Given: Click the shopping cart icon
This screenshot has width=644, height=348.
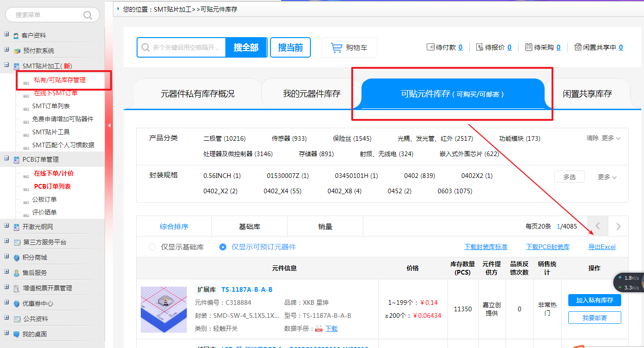Looking at the screenshot, I should coord(336,47).
